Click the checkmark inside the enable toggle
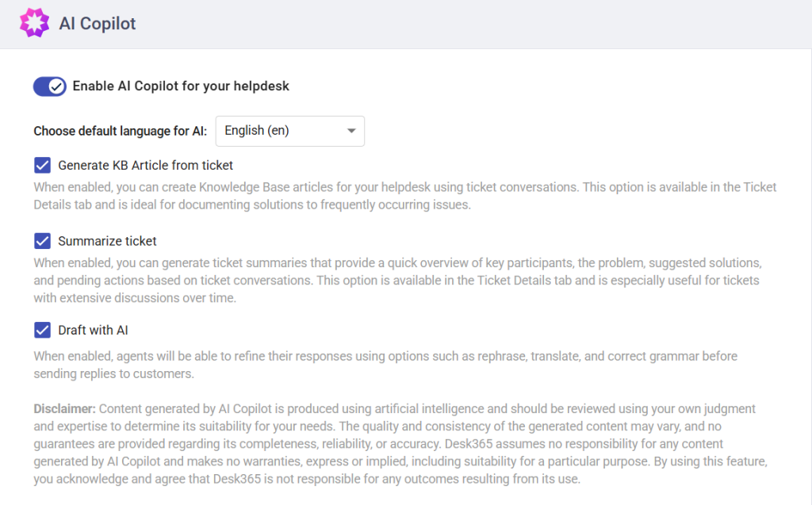Image resolution: width=812 pixels, height=505 pixels. point(56,86)
